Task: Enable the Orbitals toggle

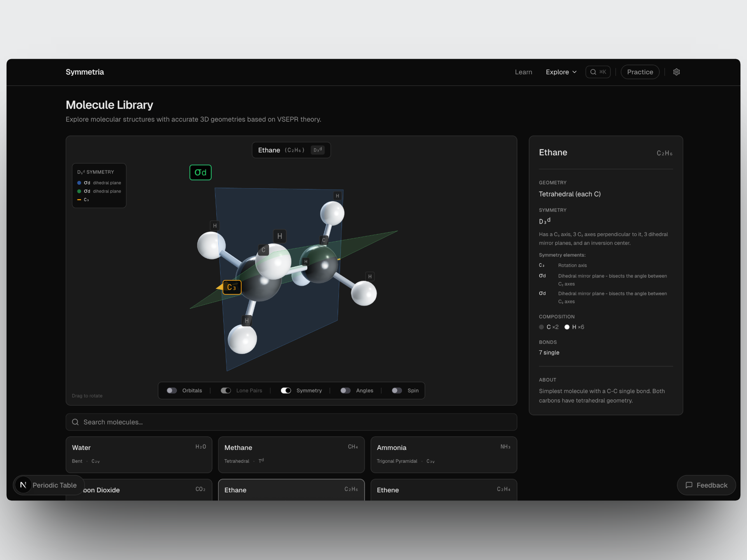Action: coord(172,390)
